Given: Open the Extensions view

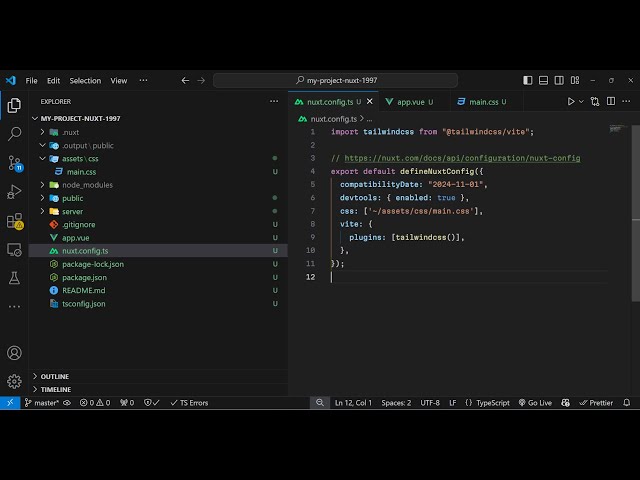Looking at the screenshot, I should pyautogui.click(x=14, y=220).
